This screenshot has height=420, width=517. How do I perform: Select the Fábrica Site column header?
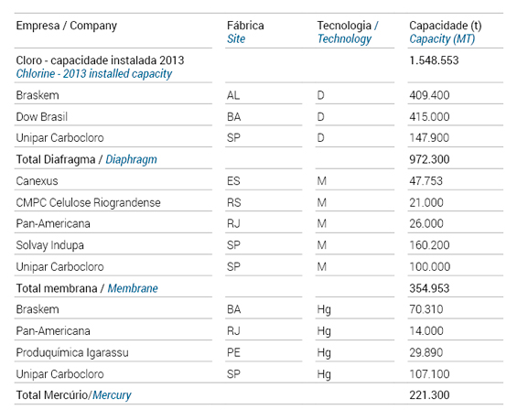tap(245, 32)
